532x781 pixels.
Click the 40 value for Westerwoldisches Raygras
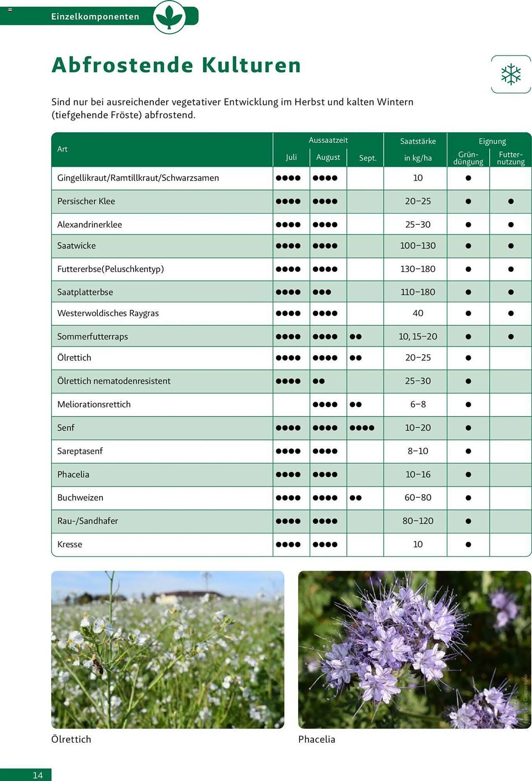[418, 313]
